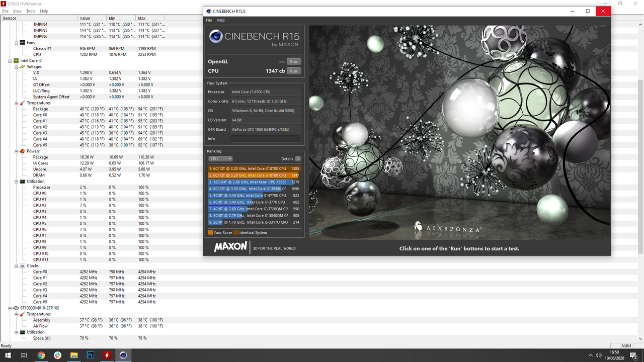Open the CPU ranking type dropdown

[x=220, y=159]
